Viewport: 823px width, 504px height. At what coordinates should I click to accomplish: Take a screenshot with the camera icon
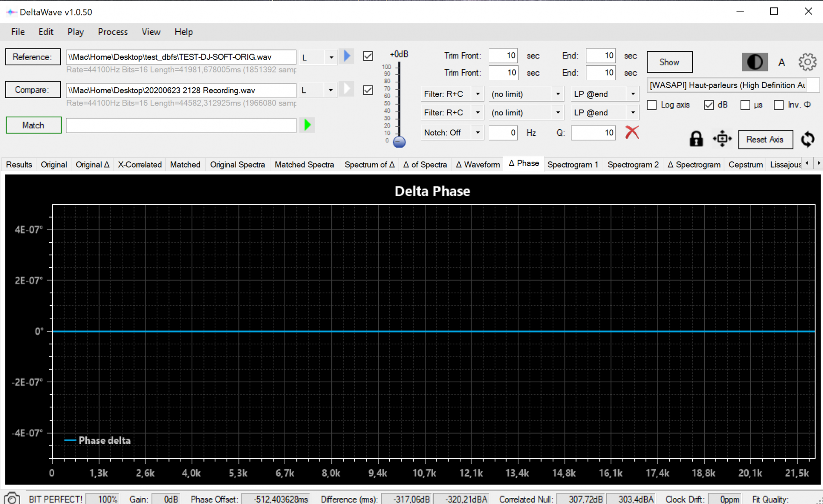12,498
